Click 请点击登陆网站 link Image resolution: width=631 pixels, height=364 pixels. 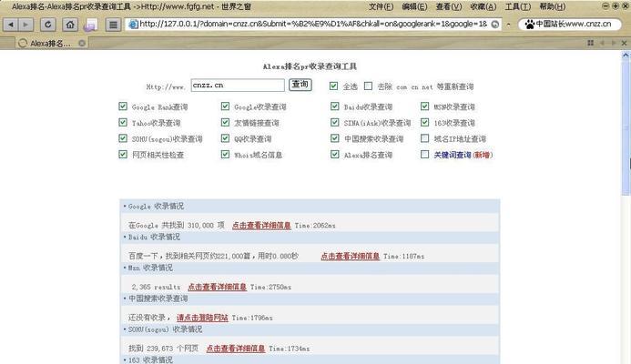click(202, 318)
